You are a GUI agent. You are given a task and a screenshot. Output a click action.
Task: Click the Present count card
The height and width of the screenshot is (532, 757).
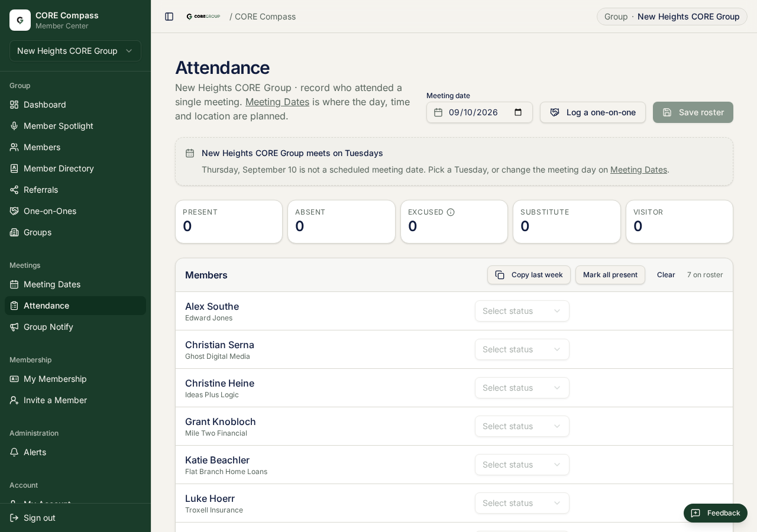point(229,222)
